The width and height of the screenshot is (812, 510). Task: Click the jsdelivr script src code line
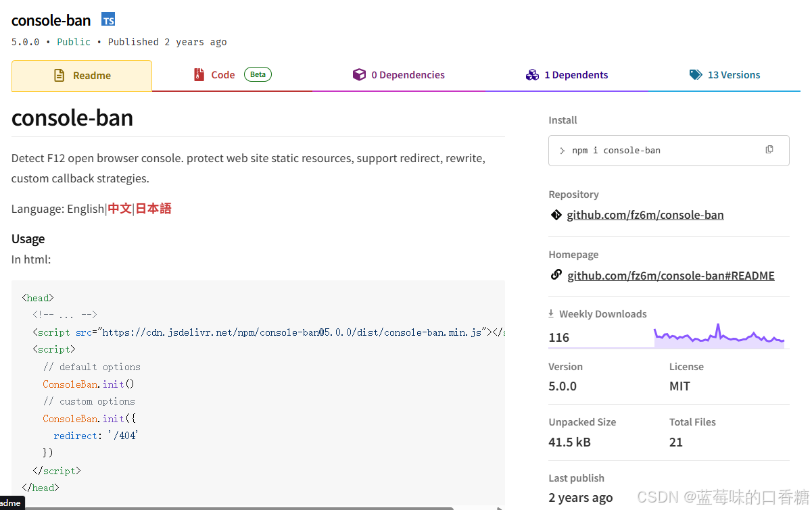(x=268, y=332)
